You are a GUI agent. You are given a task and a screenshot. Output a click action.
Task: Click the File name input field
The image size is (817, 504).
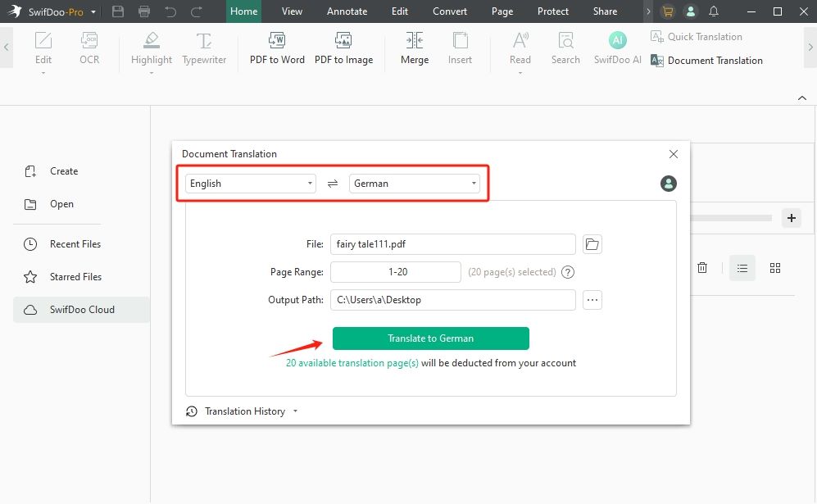[453, 244]
